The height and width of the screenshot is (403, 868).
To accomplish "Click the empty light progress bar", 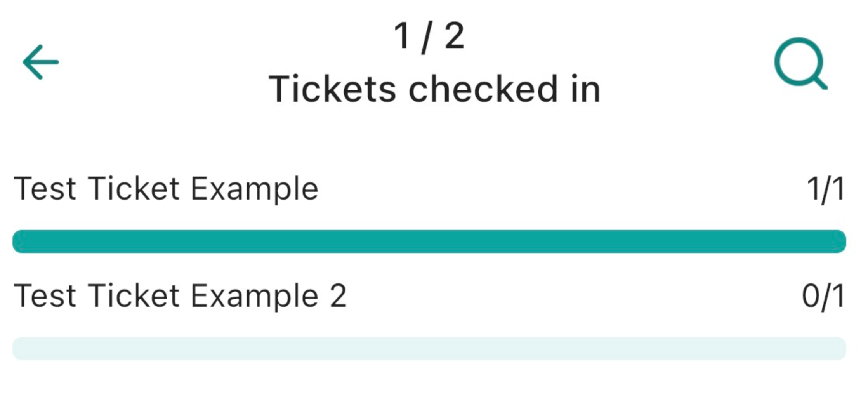I will [429, 348].
